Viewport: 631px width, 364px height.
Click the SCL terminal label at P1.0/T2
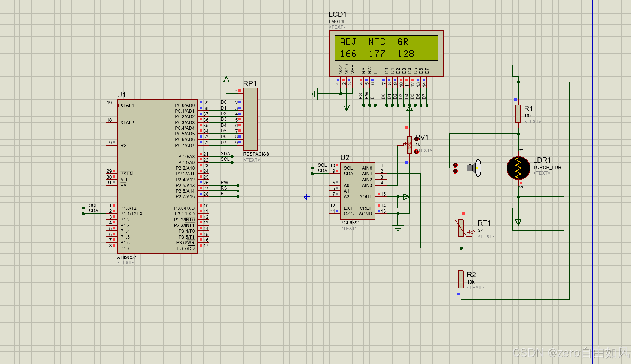point(93,205)
